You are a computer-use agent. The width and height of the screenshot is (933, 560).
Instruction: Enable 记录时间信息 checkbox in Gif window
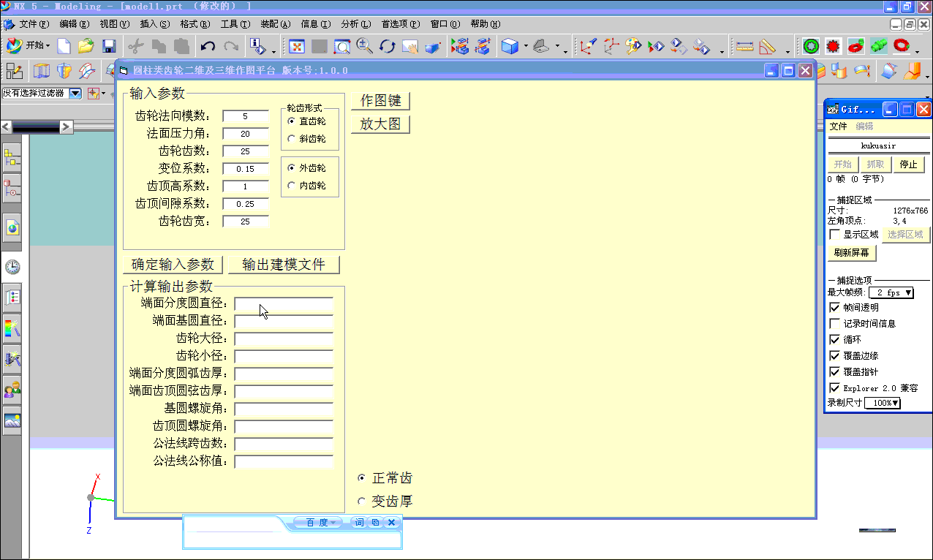tap(835, 323)
